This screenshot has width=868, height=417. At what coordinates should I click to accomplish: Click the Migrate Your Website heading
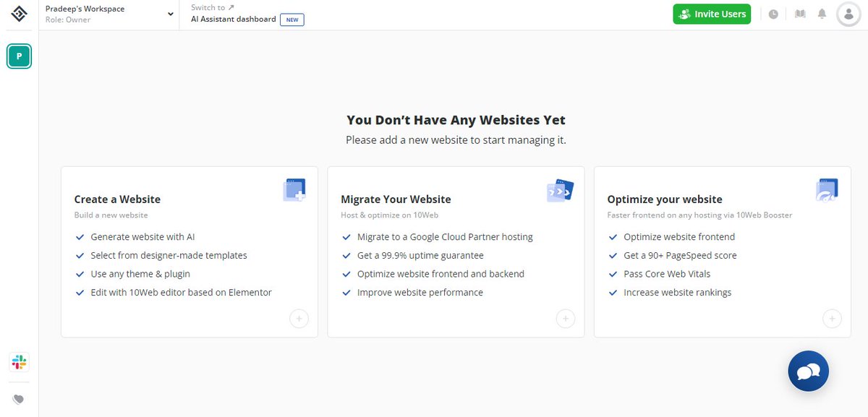pyautogui.click(x=396, y=199)
